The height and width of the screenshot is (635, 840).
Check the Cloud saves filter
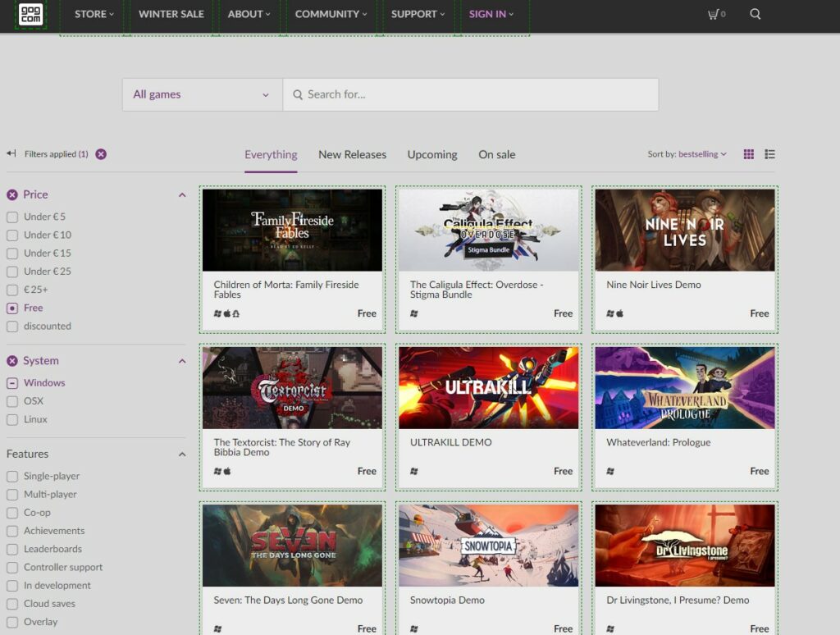point(12,604)
